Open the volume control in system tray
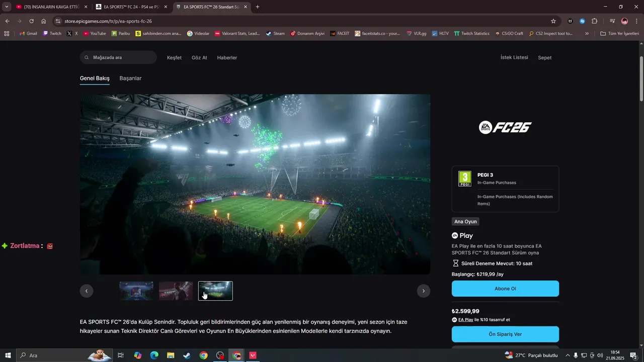This screenshot has width=644, height=362. coord(600,355)
